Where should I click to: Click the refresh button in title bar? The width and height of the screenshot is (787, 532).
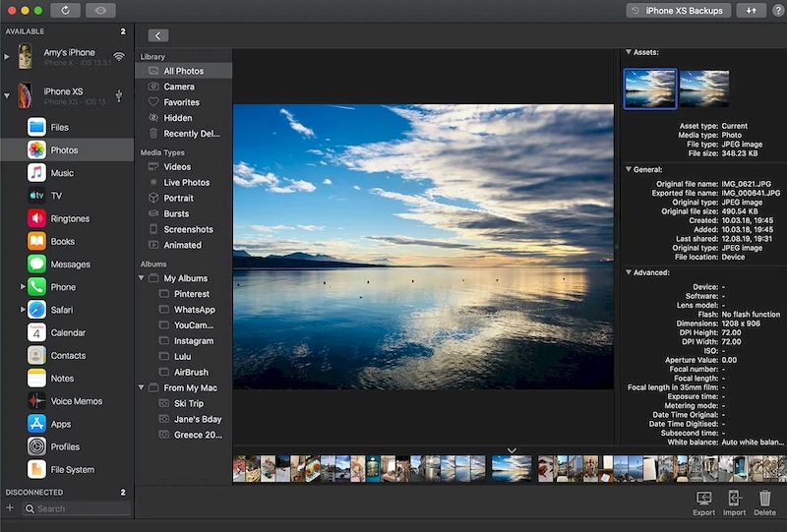65,10
